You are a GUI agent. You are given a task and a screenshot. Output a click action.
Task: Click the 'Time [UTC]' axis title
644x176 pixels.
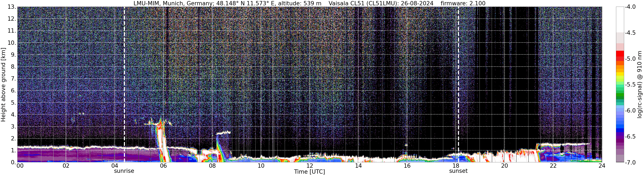pos(310,172)
